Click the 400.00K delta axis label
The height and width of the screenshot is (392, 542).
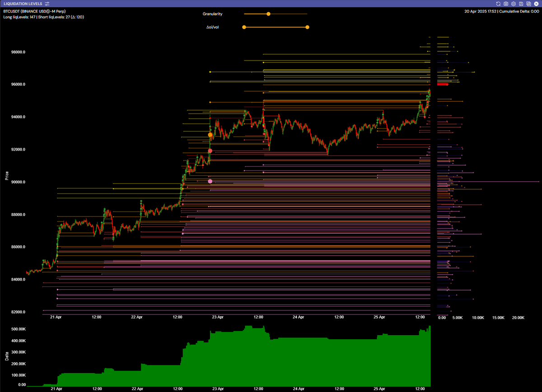[18, 341]
